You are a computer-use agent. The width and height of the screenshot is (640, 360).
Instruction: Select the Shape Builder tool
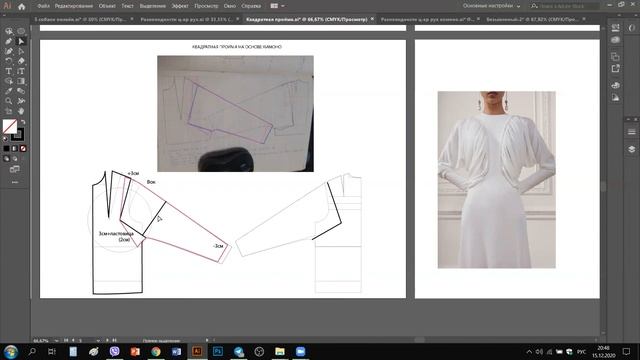point(9,81)
